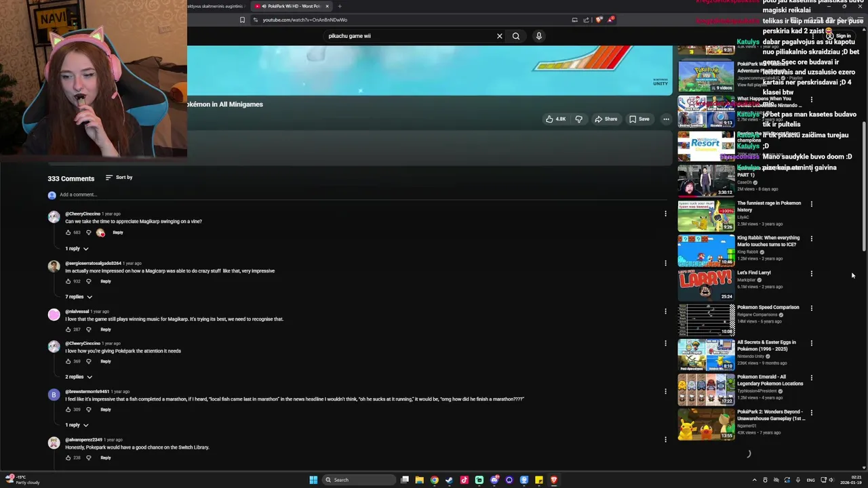The width and height of the screenshot is (868, 488).
Task: Like brewstermorris9451's marathon comment
Action: pyautogui.click(x=68, y=409)
